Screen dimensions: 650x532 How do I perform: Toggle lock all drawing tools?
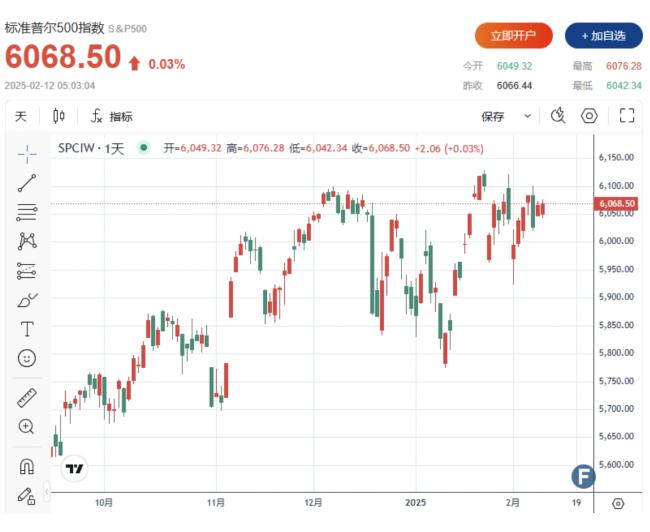tap(27, 496)
